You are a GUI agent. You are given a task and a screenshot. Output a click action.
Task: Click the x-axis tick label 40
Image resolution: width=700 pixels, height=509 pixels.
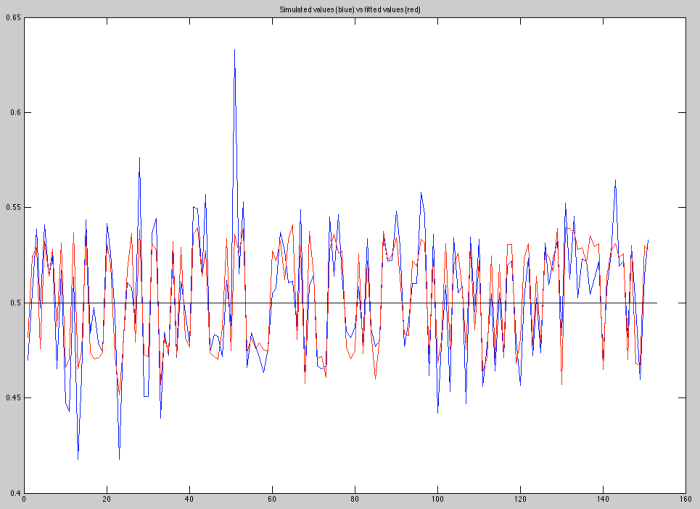click(x=189, y=500)
